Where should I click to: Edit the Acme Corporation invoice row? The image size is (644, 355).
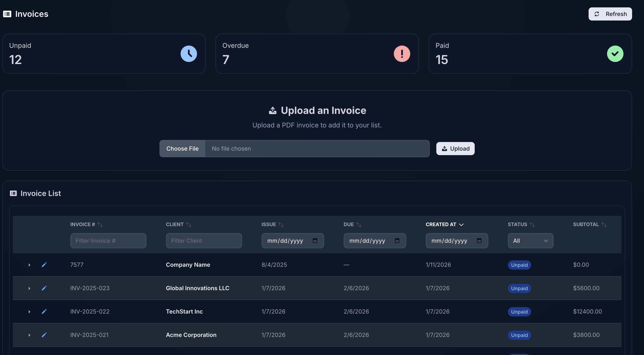[x=44, y=335]
